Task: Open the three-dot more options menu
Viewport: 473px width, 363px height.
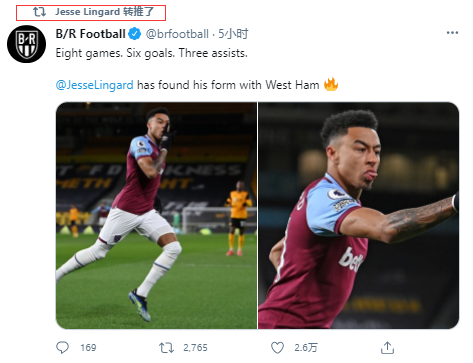Action: (452, 33)
